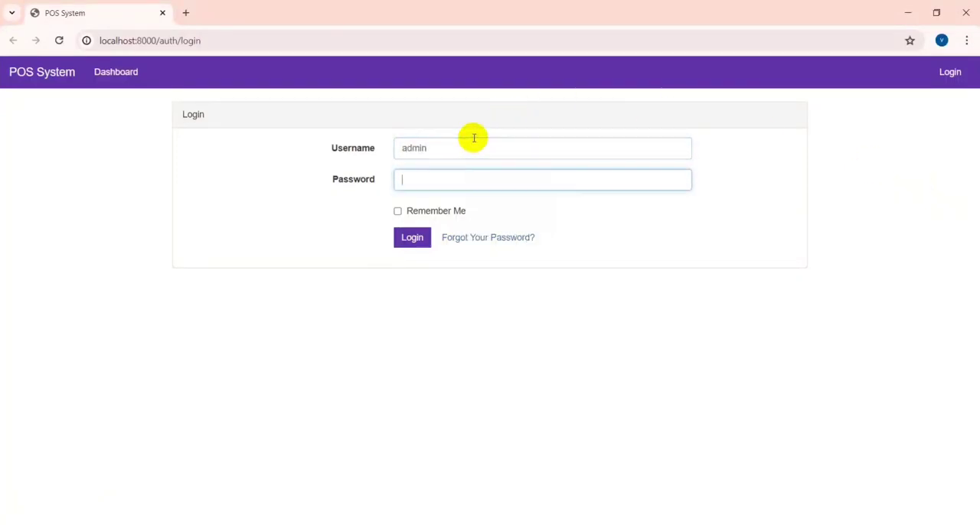Click the POS System brand link

pyautogui.click(x=42, y=72)
